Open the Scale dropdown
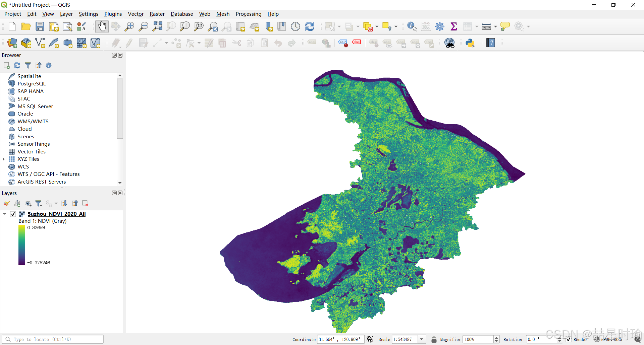This screenshot has width=644, height=345. pos(421,339)
